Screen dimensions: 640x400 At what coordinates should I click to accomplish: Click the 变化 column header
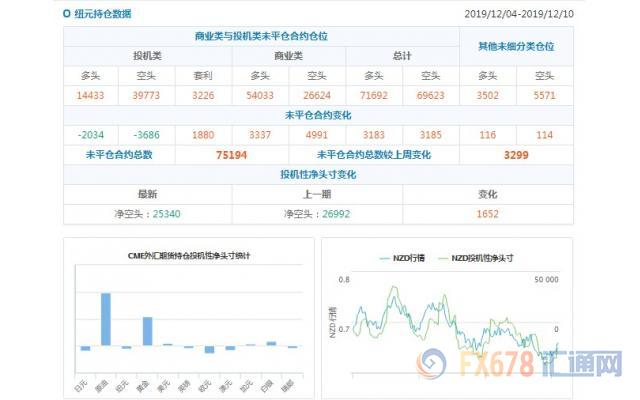coord(488,194)
